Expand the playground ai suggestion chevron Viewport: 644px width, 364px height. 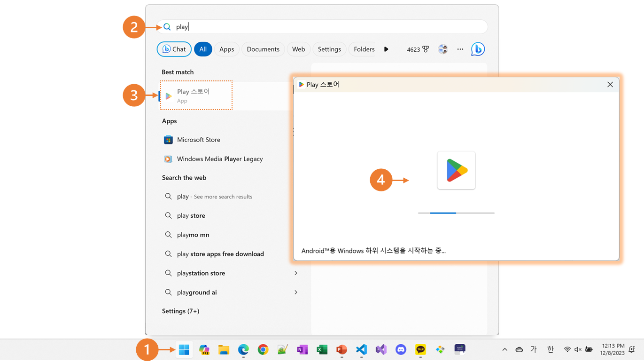coord(296,292)
